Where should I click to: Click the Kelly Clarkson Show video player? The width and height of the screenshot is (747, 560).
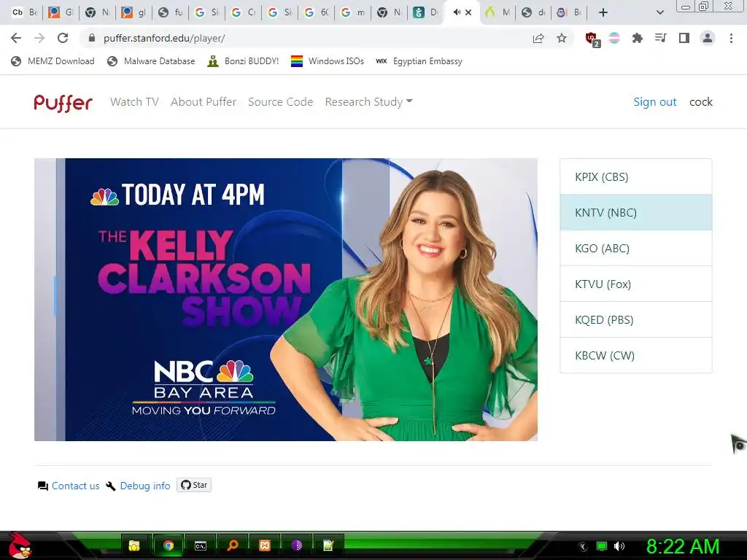pyautogui.click(x=286, y=300)
